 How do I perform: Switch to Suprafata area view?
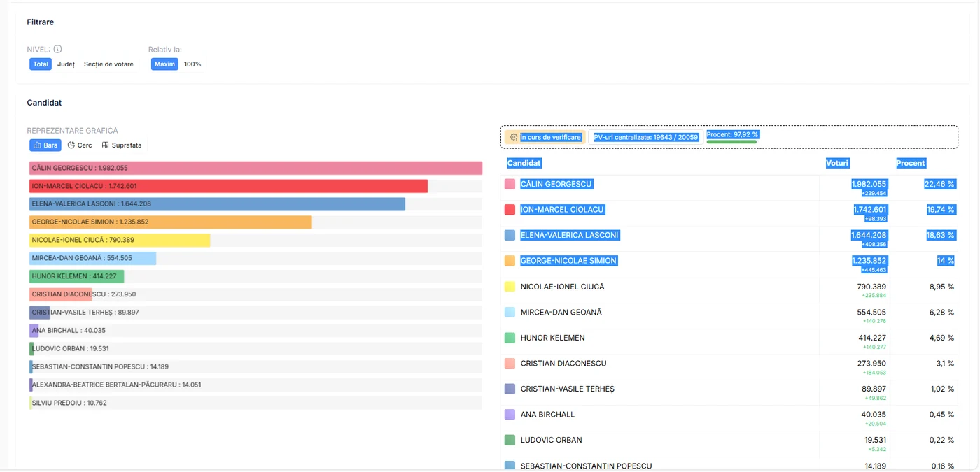(x=122, y=145)
